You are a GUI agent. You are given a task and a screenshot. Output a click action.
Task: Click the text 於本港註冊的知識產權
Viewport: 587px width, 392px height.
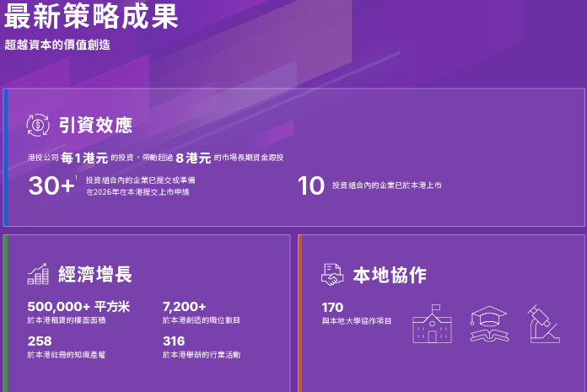click(67, 355)
